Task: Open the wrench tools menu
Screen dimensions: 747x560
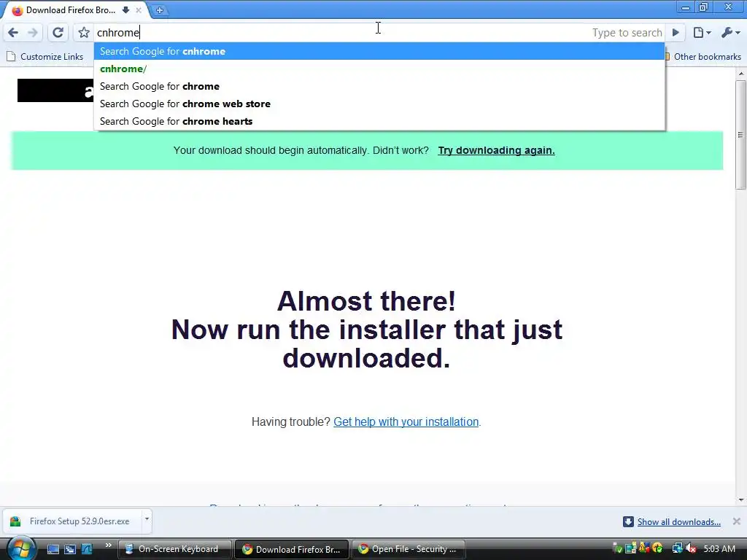Action: coord(730,32)
